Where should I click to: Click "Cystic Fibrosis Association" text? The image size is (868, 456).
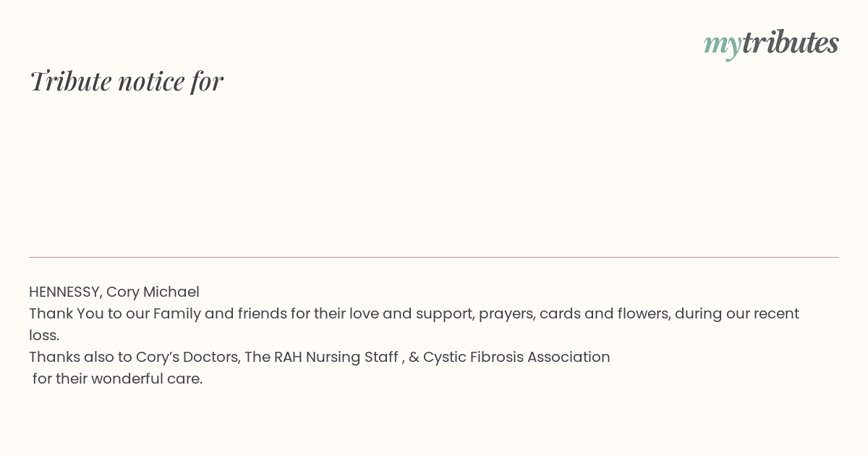coord(516,358)
